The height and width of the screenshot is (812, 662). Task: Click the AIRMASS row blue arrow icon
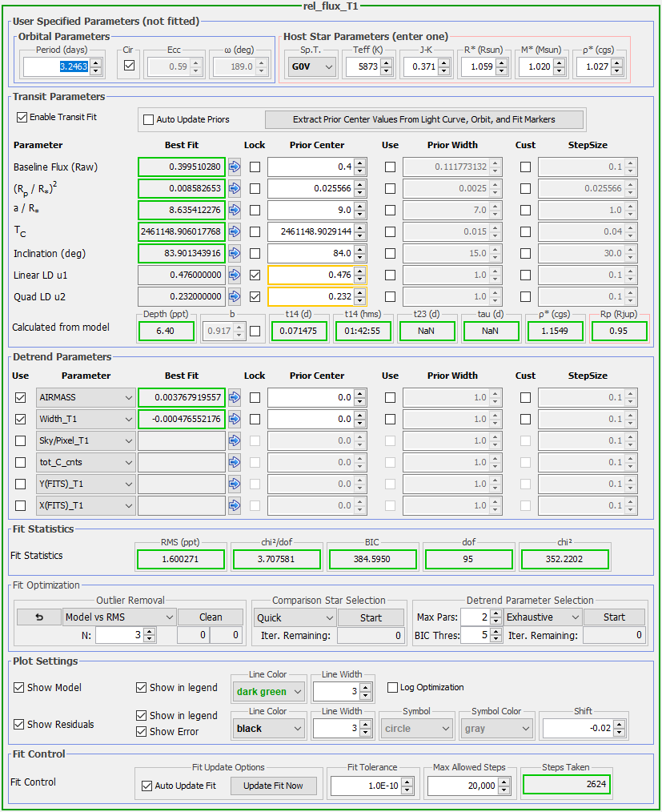235,397
